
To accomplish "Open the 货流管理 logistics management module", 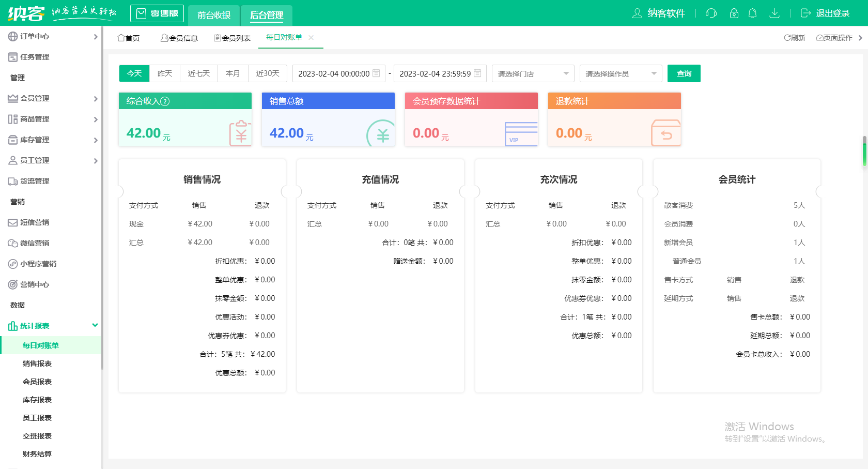I will pyautogui.click(x=32, y=181).
